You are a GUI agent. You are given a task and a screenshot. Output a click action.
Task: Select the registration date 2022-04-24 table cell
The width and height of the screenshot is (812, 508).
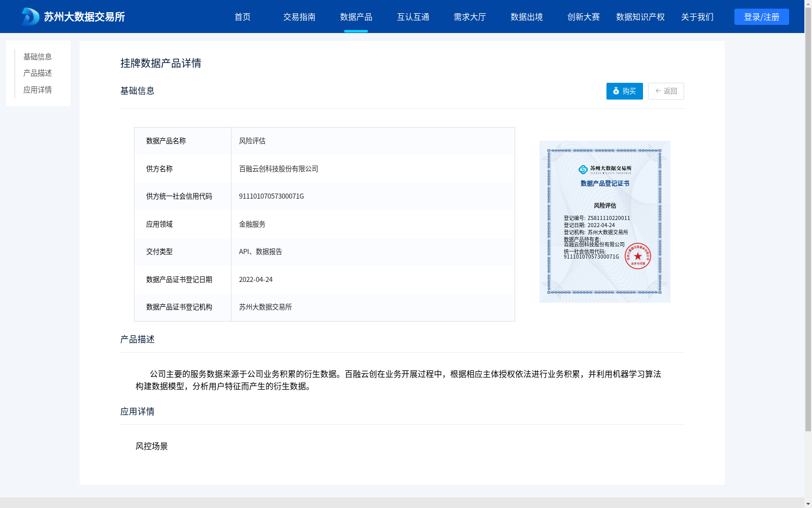click(x=256, y=279)
